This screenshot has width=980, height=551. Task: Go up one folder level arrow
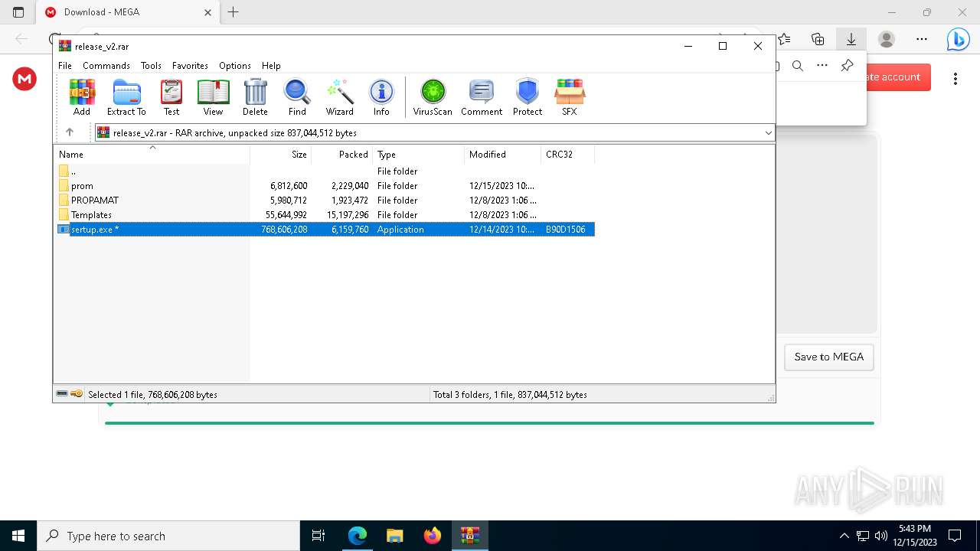click(70, 132)
